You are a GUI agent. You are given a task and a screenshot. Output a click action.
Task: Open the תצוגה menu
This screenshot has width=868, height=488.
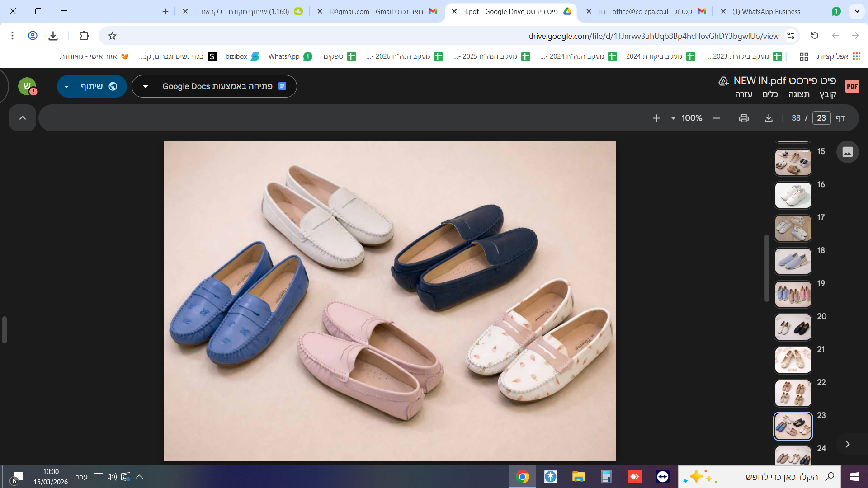click(799, 94)
